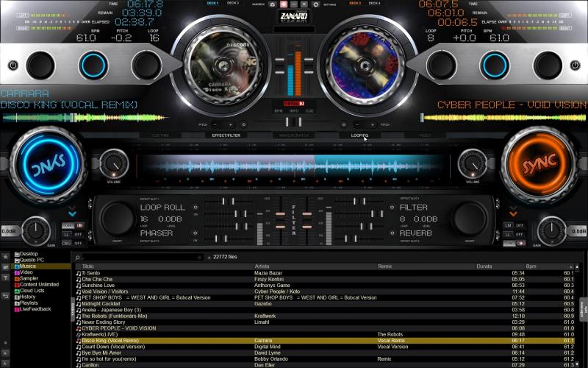588x368 pixels.
Task: Switch to the EFFECT/FILTER tab
Action: (x=226, y=135)
